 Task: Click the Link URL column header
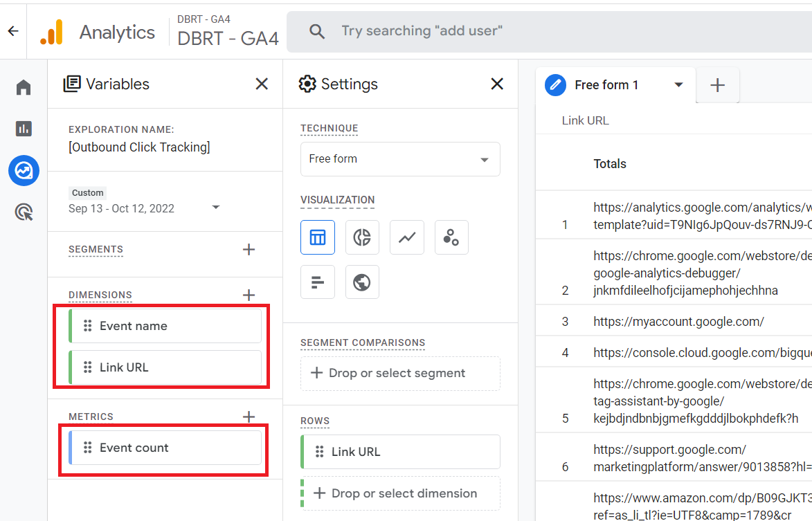pyautogui.click(x=585, y=120)
